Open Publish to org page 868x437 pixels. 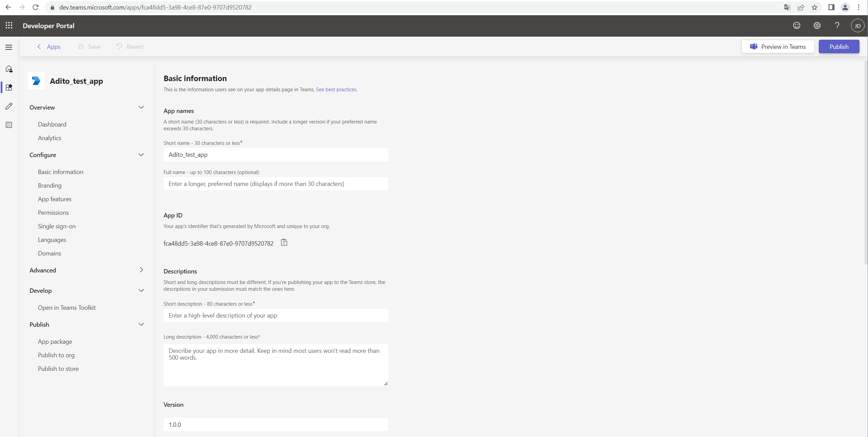click(x=56, y=355)
